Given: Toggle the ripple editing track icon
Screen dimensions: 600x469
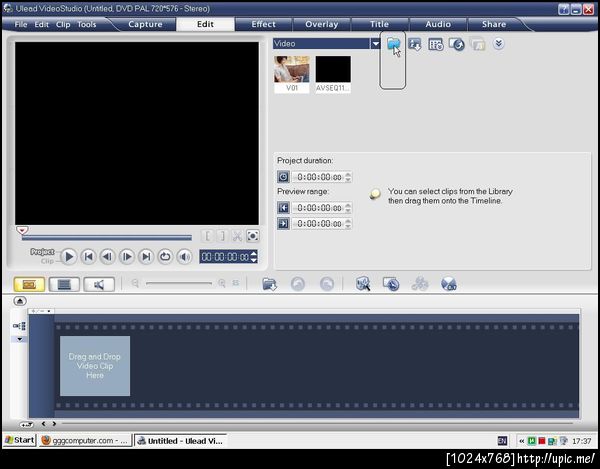Looking at the screenshot, I should pos(19,326).
